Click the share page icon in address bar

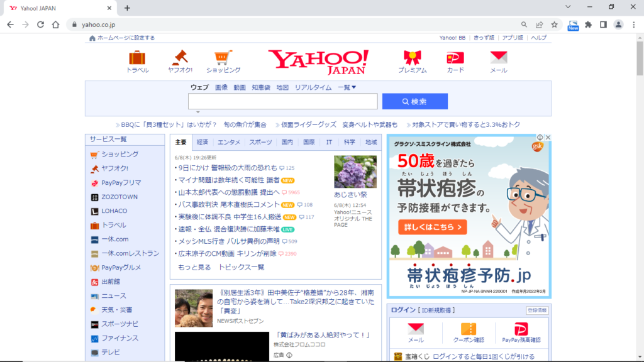tap(539, 25)
